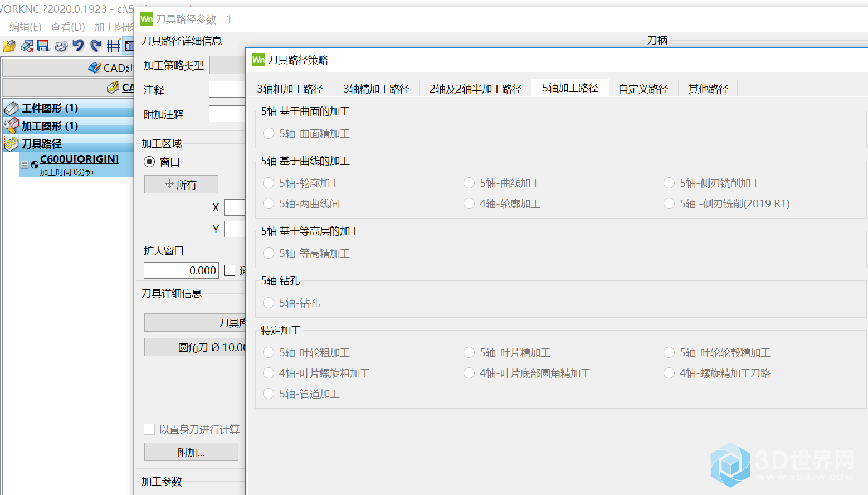Screen dimensions: 868x495
Task: Select the C600U[ORIGIN] entry
Action: 79,159
